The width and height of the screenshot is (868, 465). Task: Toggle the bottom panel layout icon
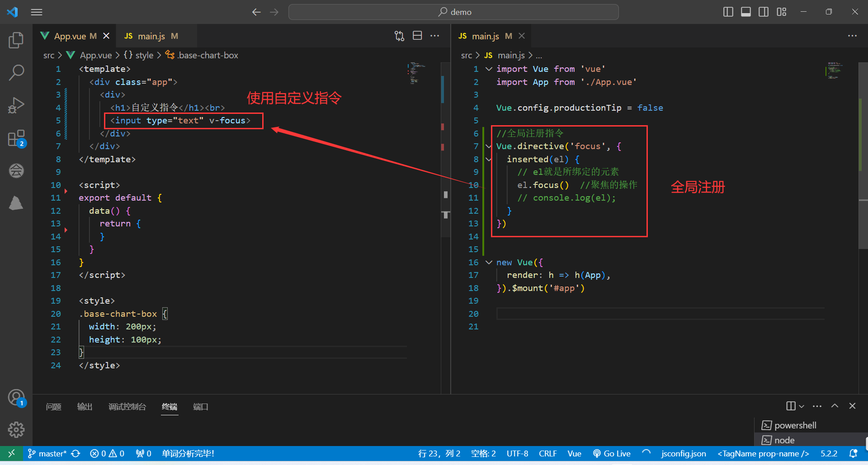click(746, 12)
